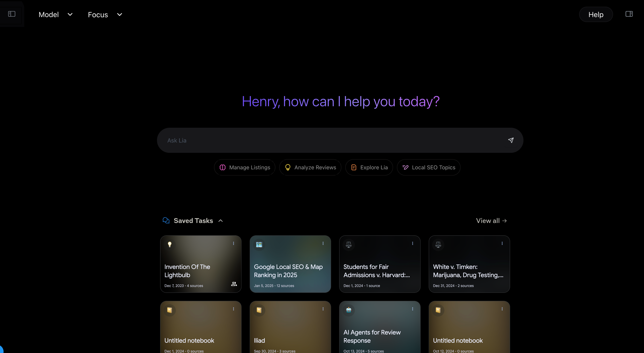Click robot icon on AI Agents card
Screen dimensions: 644x353
point(349,310)
